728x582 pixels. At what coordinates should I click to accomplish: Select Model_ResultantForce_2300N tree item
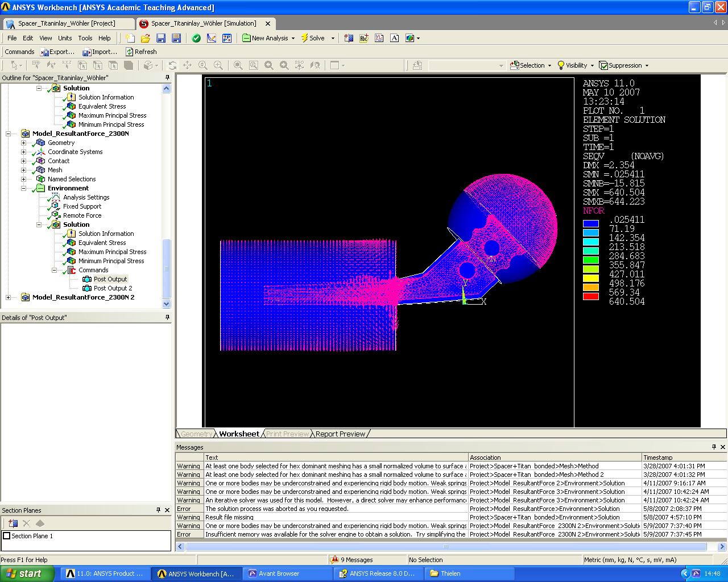click(x=80, y=134)
